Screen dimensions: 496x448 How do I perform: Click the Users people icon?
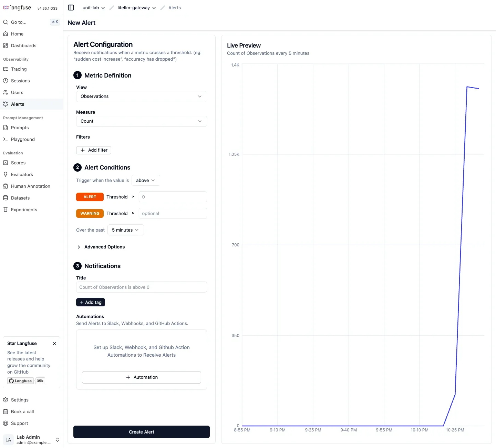click(6, 92)
